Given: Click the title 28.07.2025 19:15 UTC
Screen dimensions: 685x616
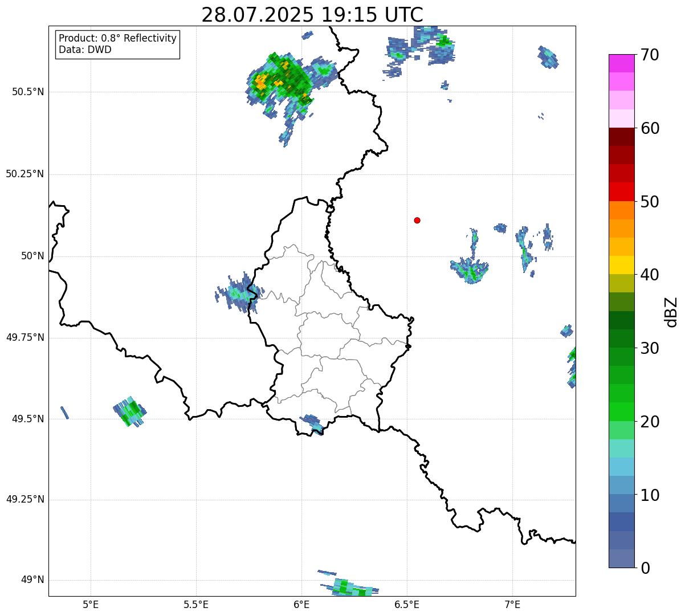Looking at the screenshot, I should 312,15.
